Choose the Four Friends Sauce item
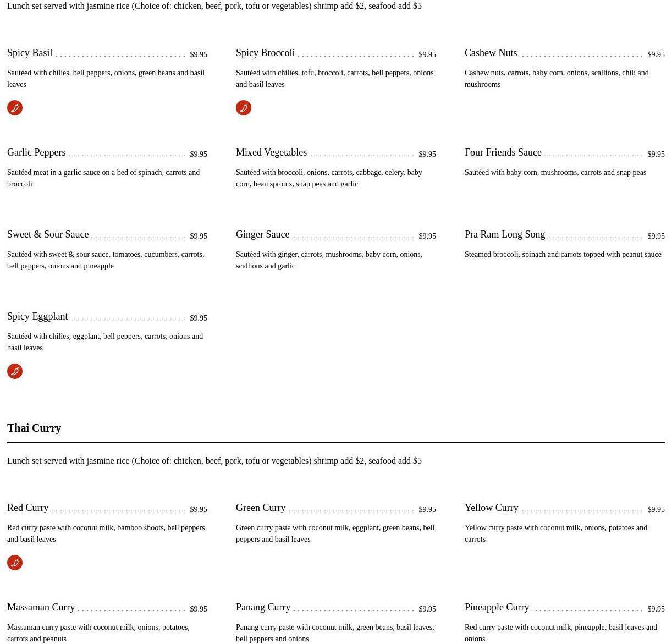Image resolution: width=672 pixels, height=644 pixels. (503, 152)
